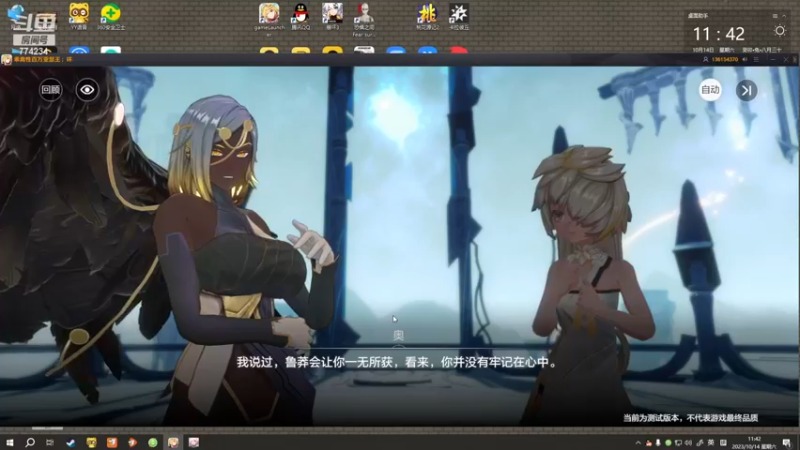This screenshot has height=450, width=800.
Task: Open the 崩坏3 game desktop shortcut
Action: (x=332, y=16)
